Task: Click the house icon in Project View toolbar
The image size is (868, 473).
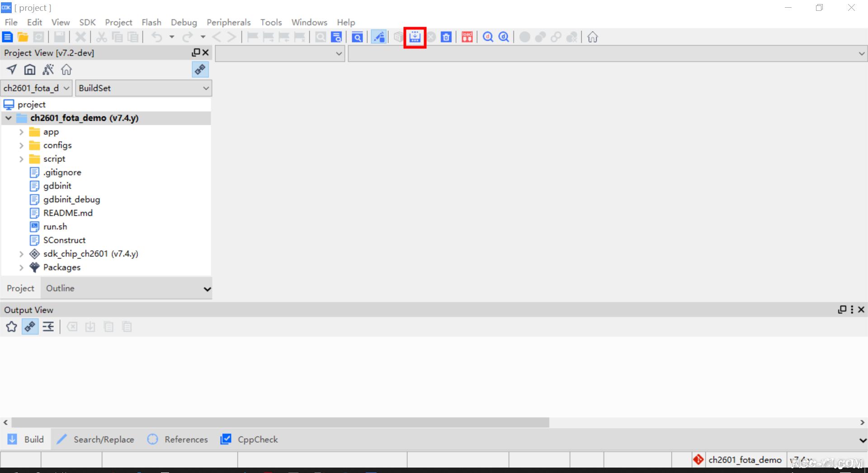Action: pyautogui.click(x=66, y=70)
